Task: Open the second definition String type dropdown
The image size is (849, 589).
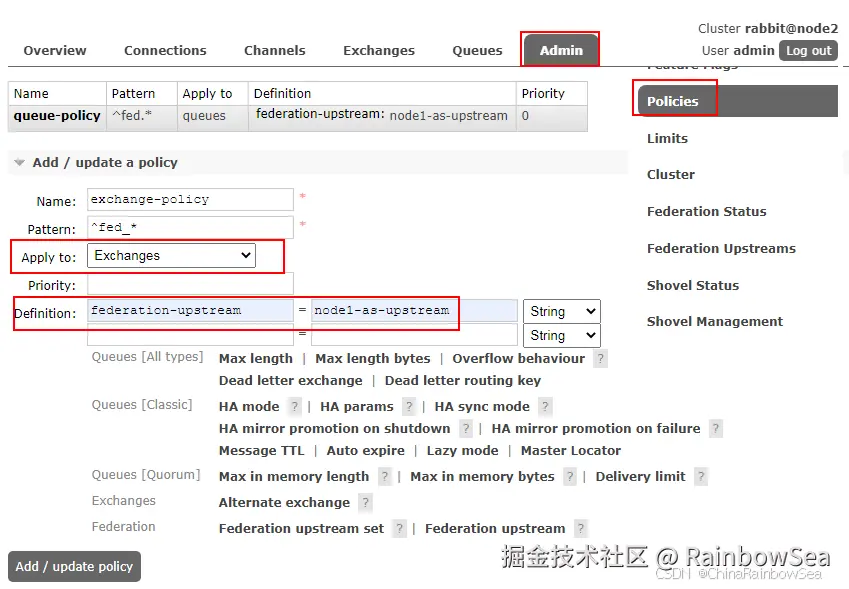Action: 561,335
